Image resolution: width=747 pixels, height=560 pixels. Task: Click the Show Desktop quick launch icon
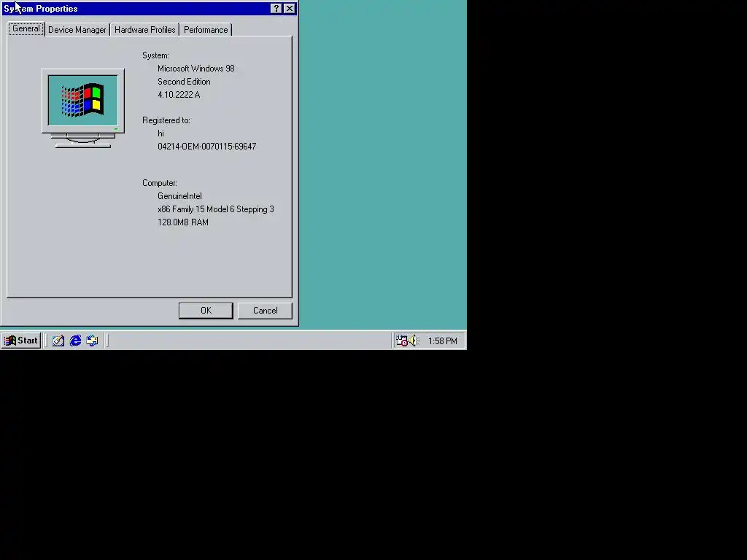coord(58,341)
